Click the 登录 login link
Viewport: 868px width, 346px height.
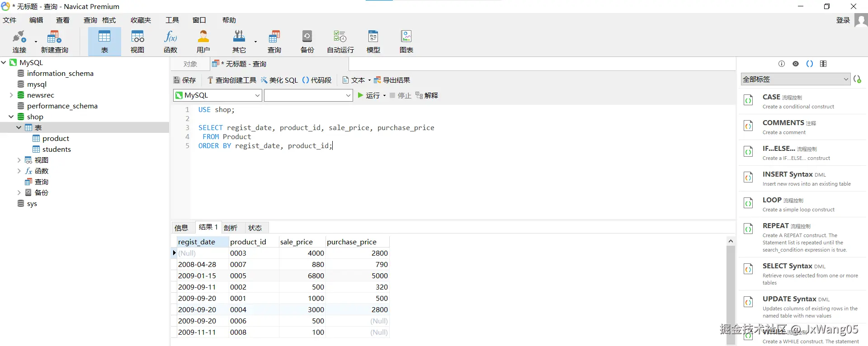pos(843,20)
